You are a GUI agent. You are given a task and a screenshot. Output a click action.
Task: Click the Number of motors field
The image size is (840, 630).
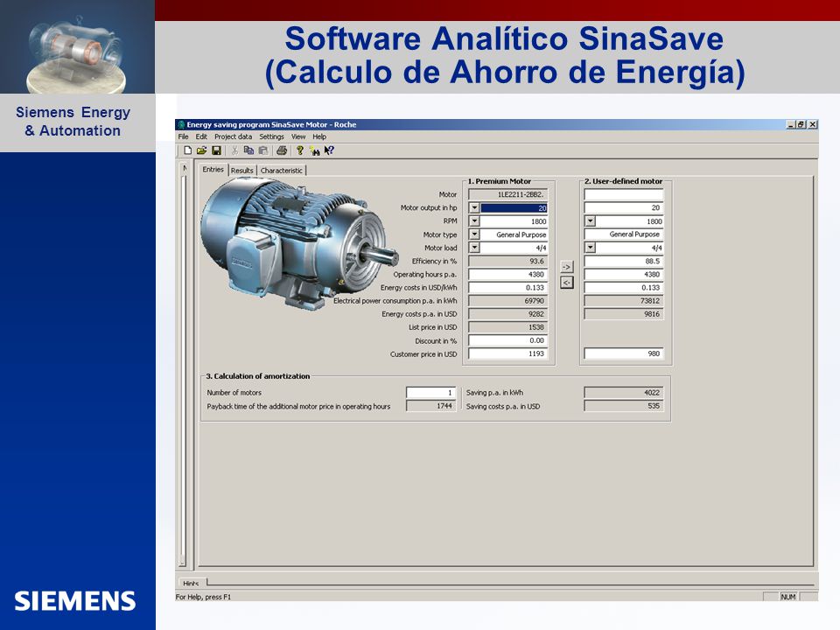click(431, 393)
